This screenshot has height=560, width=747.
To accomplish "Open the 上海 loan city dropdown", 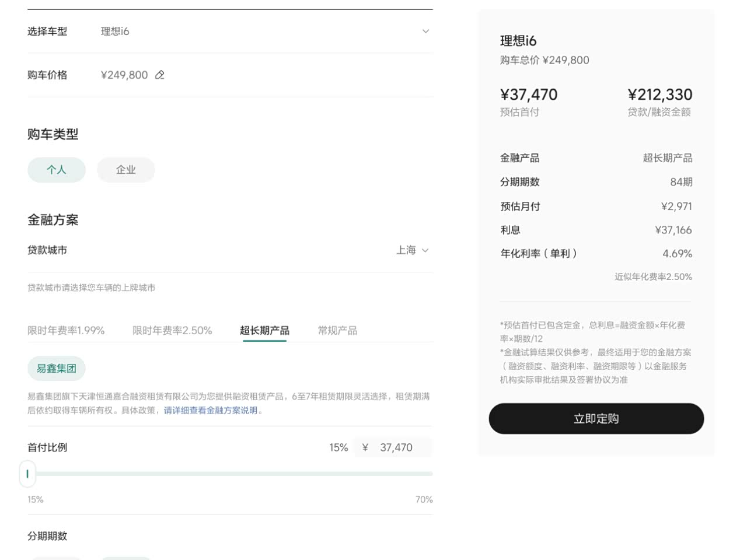I will click(x=413, y=250).
